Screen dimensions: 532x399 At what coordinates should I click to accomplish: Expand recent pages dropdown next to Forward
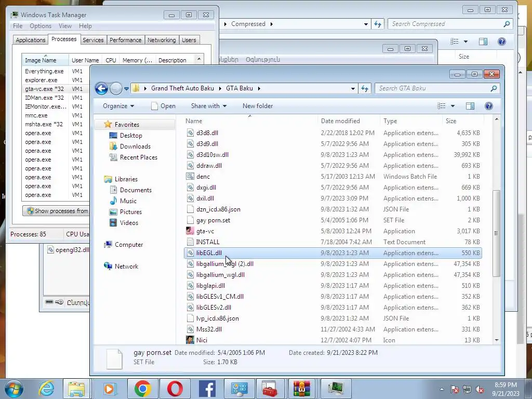126,88
